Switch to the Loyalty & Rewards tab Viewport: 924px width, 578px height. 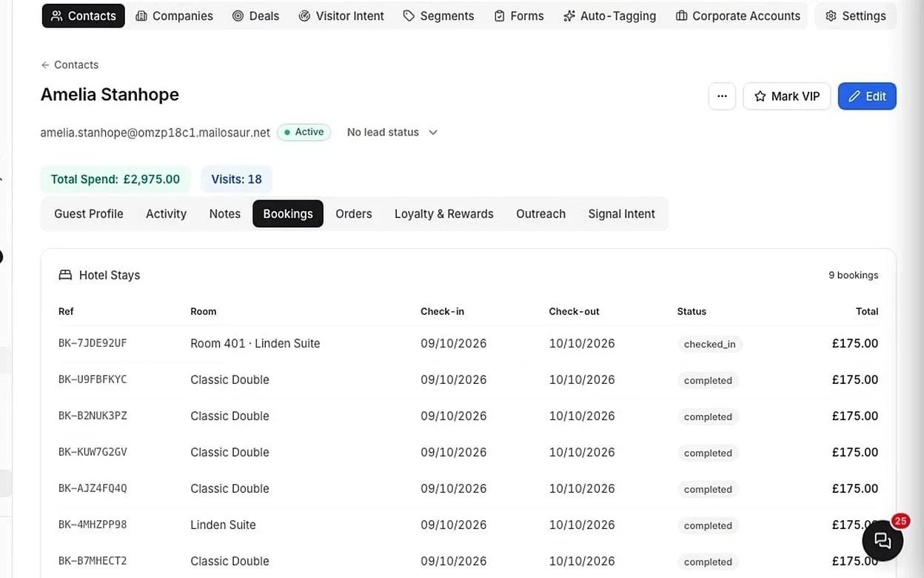(444, 213)
